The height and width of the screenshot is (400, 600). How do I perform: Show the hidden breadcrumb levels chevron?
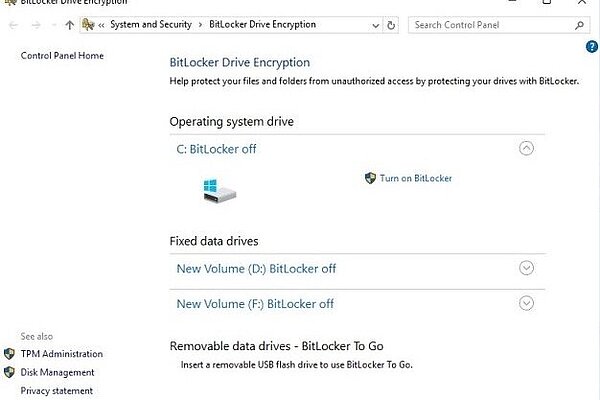point(101,25)
